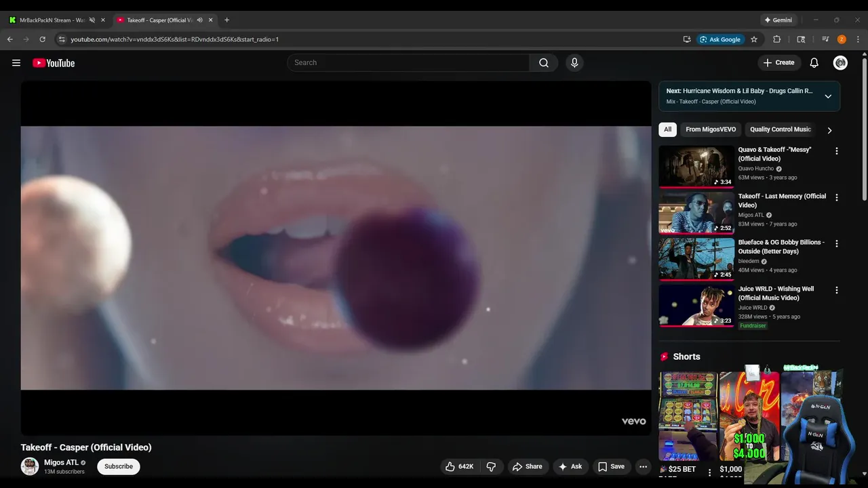
Task: Open options menu for Last Memory video
Action: coord(836,197)
